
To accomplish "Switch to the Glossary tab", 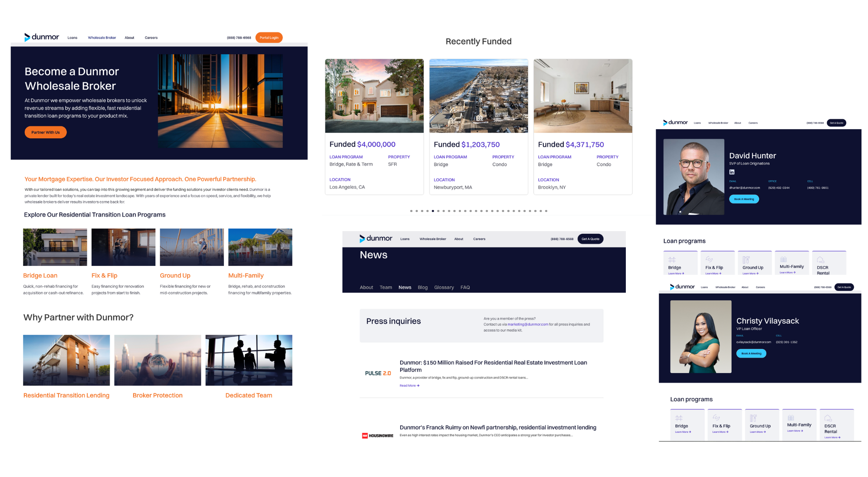I will 444,288.
